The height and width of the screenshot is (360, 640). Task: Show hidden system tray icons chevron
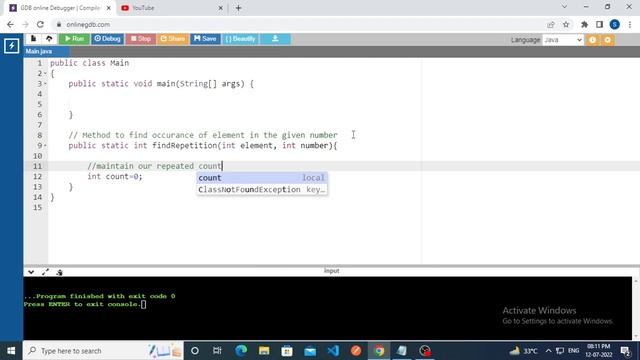point(548,351)
